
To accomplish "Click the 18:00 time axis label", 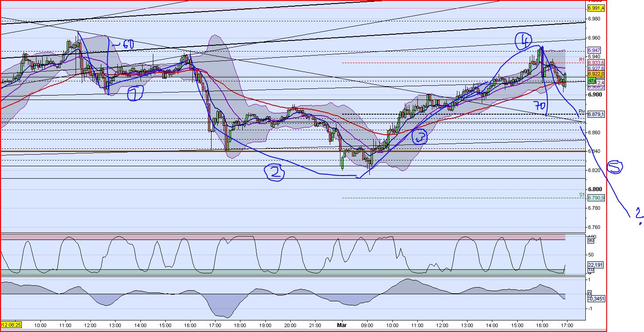I will coord(240,324).
